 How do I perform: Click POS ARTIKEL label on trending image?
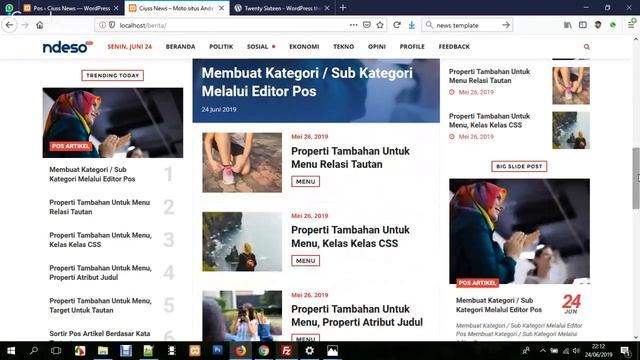[70, 146]
